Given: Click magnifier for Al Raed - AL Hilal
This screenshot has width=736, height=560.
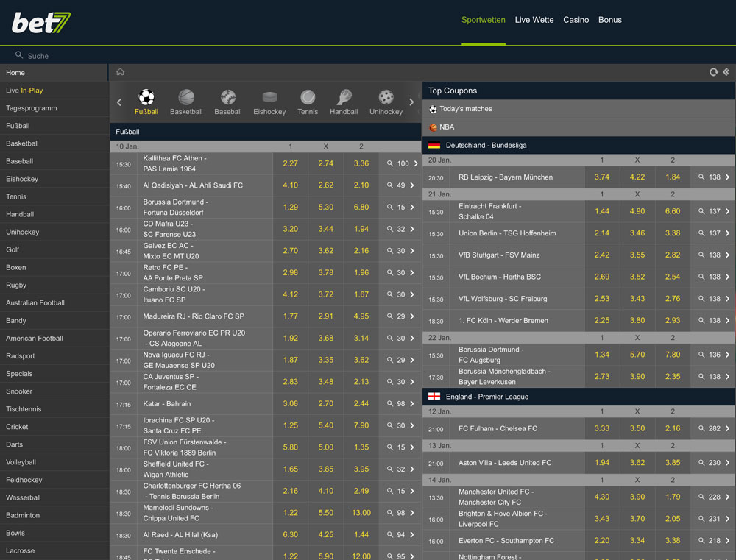Looking at the screenshot, I should (x=390, y=535).
